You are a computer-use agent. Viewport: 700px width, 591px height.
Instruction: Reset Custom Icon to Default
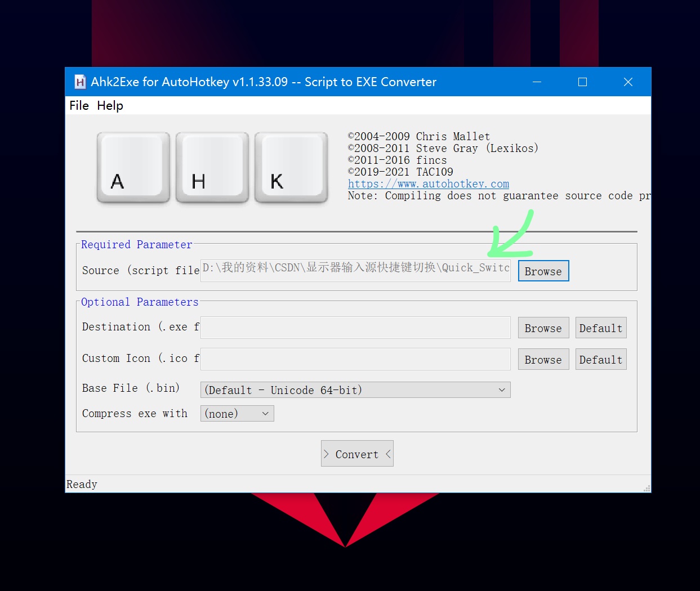coord(601,360)
